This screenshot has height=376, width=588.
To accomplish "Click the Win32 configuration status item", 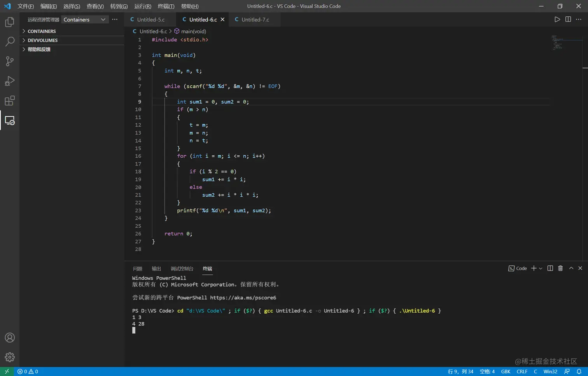I will pyautogui.click(x=550, y=371).
